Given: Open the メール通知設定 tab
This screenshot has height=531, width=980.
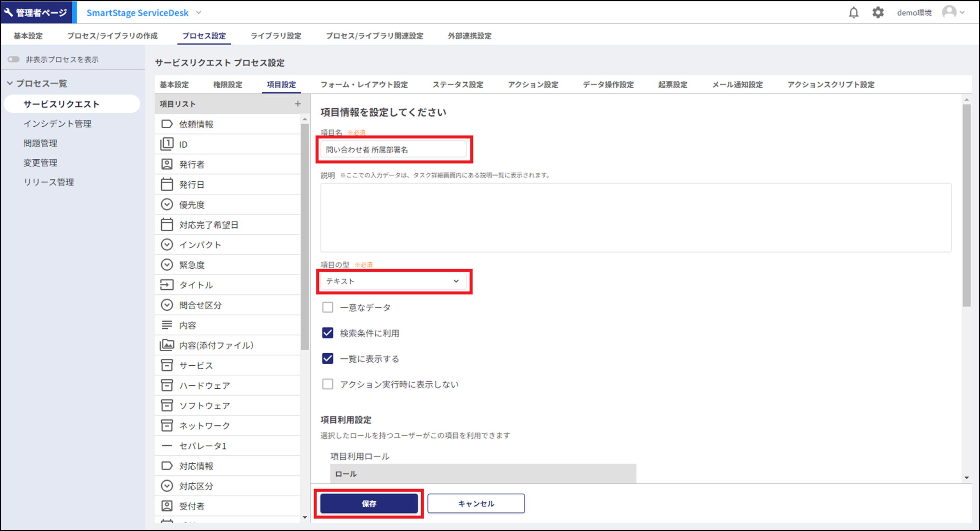Looking at the screenshot, I should tap(737, 85).
